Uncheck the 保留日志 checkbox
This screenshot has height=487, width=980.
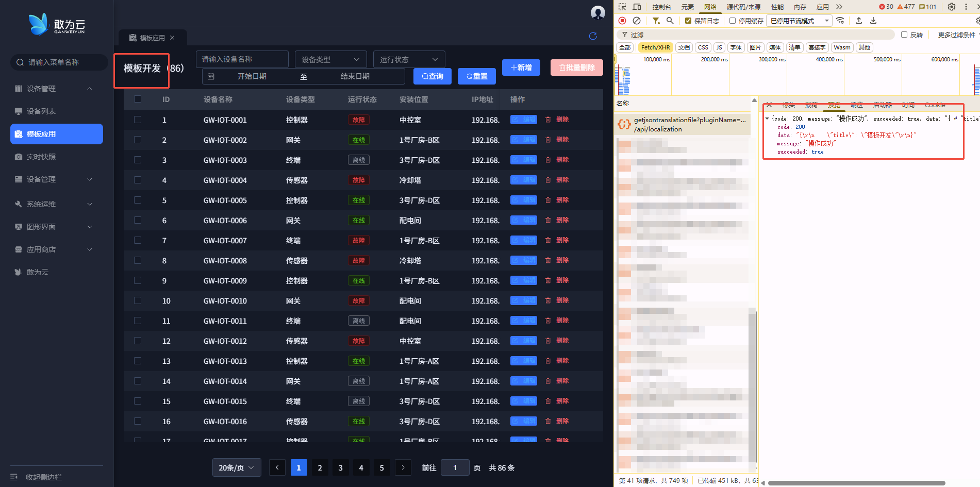[x=688, y=21]
